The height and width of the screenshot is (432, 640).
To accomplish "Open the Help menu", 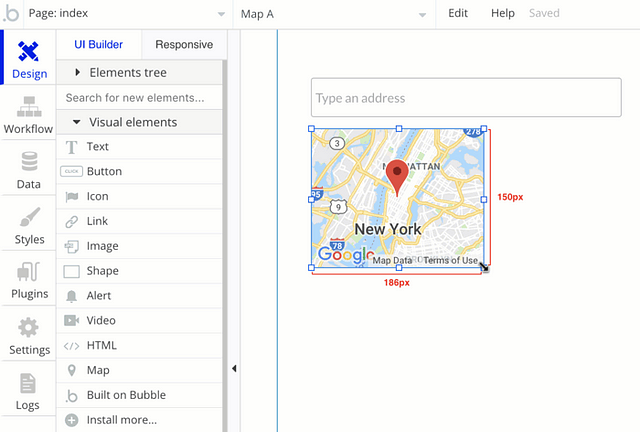I will tap(502, 13).
